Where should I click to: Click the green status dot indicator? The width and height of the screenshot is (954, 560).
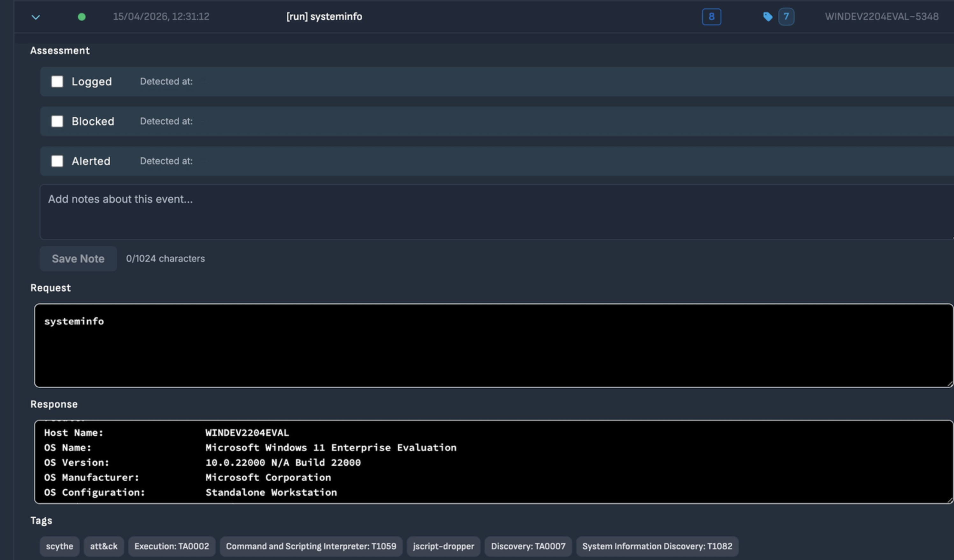[x=81, y=17]
